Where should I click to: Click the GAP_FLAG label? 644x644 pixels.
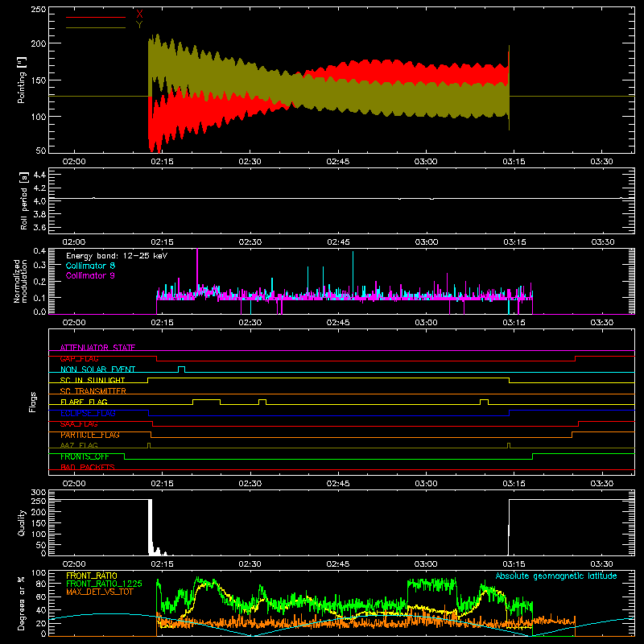(79, 358)
